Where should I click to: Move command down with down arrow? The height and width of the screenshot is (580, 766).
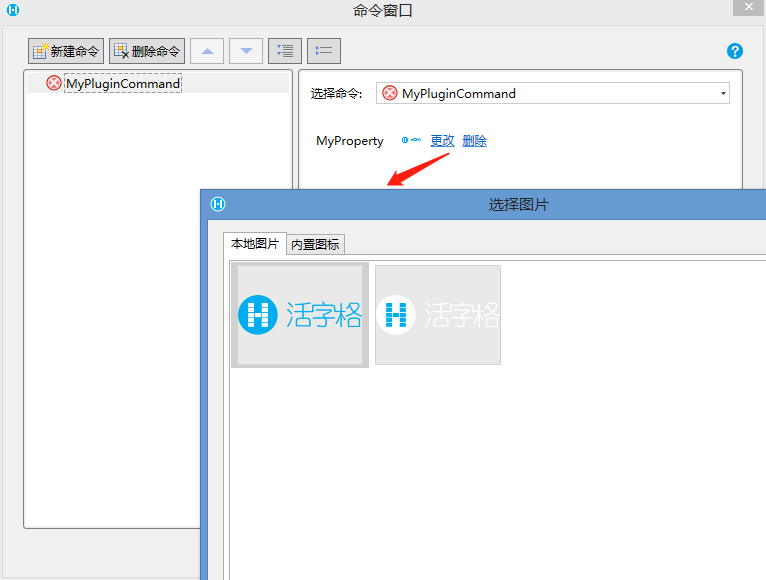click(x=246, y=51)
